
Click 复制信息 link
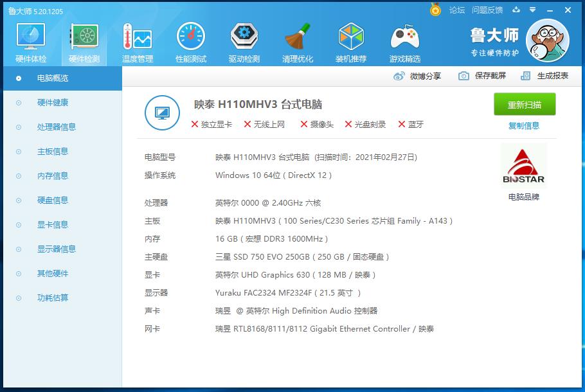(x=524, y=126)
